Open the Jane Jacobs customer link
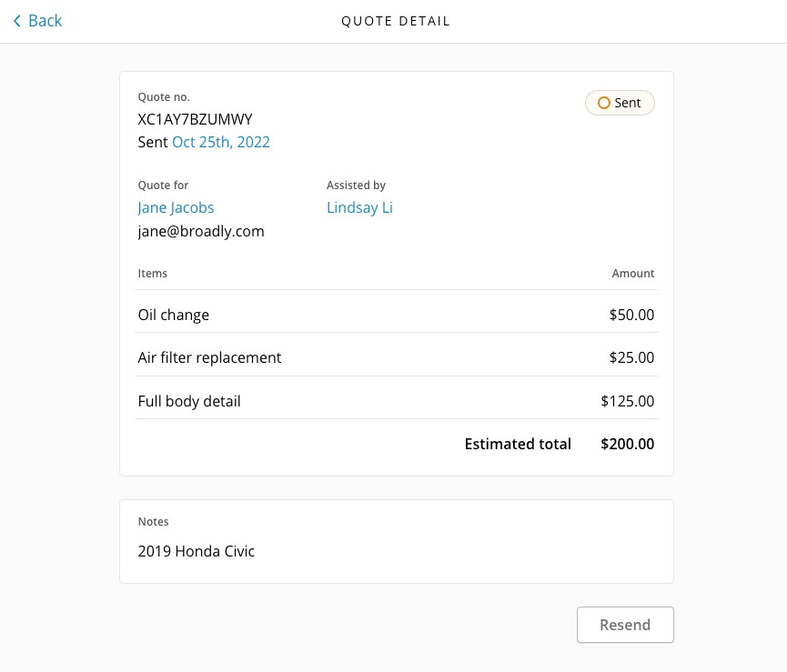Screen dimensions: 787x672 [x=176, y=207]
